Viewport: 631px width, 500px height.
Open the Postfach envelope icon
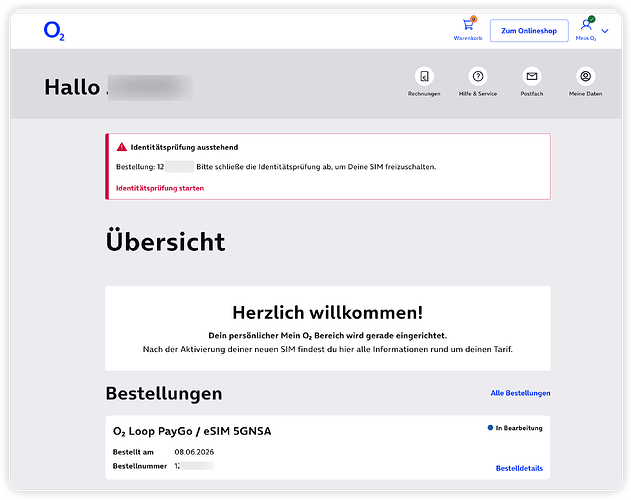point(532,76)
